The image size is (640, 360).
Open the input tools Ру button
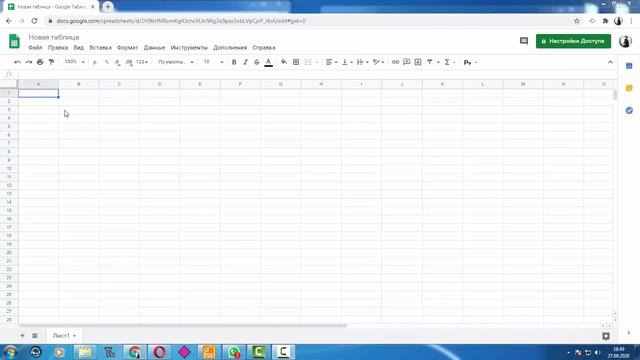pos(468,62)
